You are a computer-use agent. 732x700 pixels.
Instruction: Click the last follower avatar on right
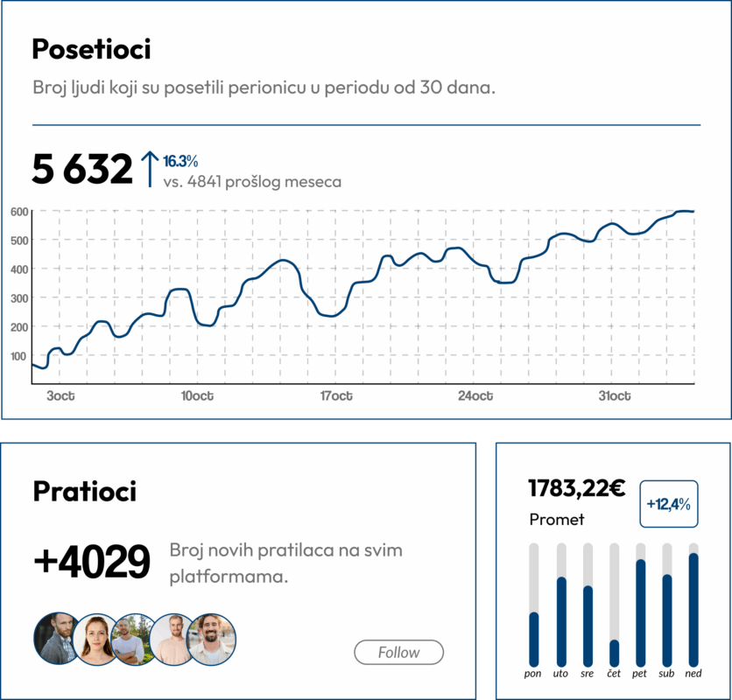pos(212,639)
